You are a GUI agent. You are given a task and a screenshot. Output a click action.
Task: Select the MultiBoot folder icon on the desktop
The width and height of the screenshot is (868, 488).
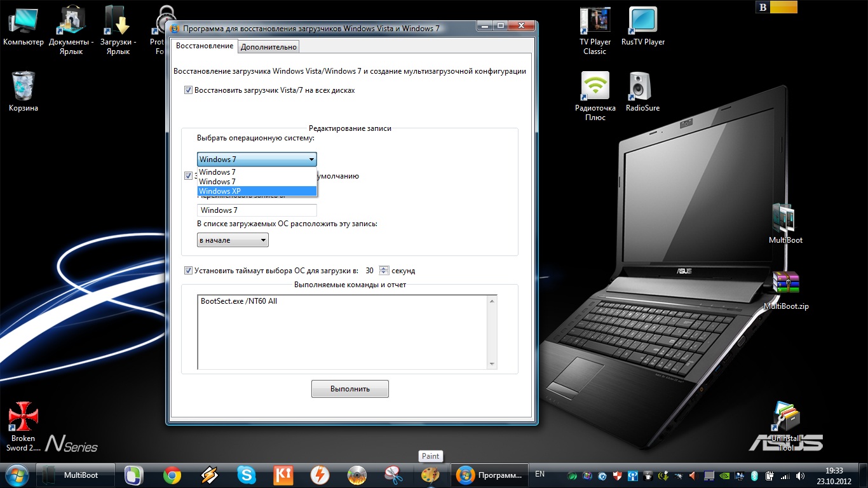click(785, 224)
